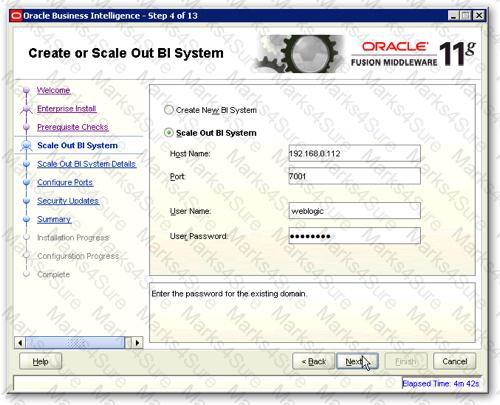Image resolution: width=500 pixels, height=405 pixels.
Task: Click the Configure Ports step bullet icon
Action: pyautogui.click(x=26, y=182)
